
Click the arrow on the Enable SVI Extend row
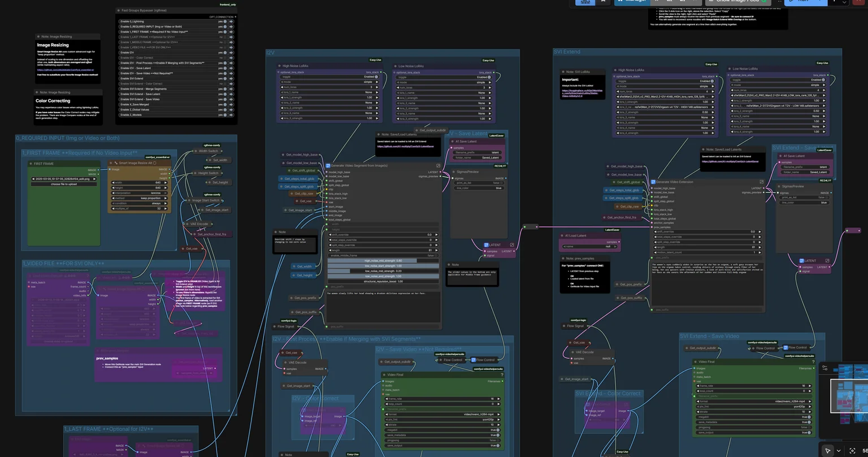click(x=231, y=79)
